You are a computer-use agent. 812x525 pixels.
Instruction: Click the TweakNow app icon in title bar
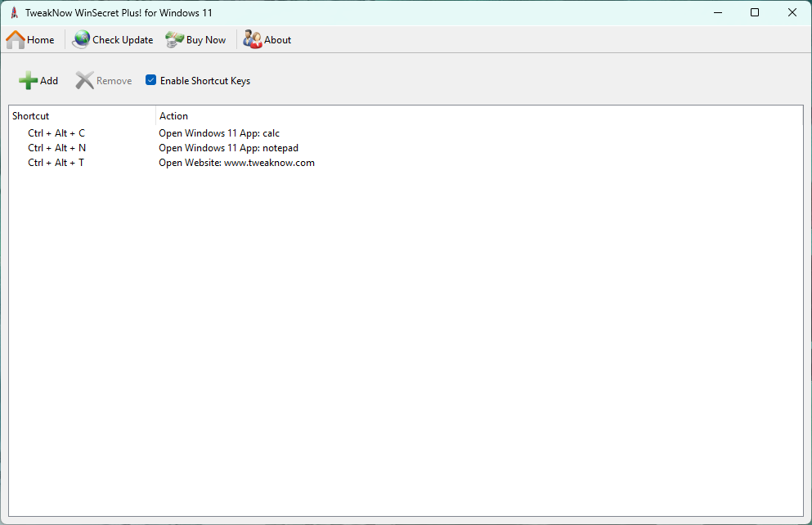coord(15,13)
